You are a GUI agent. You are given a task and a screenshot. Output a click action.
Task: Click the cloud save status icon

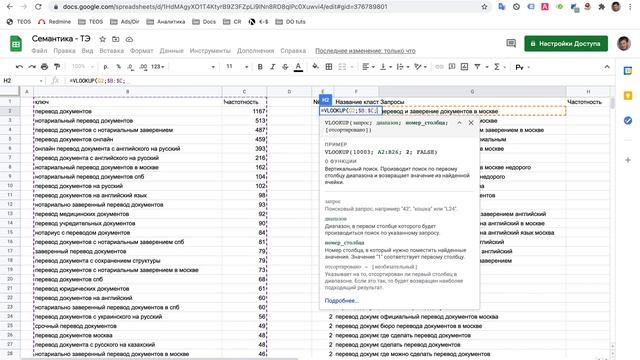click(x=129, y=39)
